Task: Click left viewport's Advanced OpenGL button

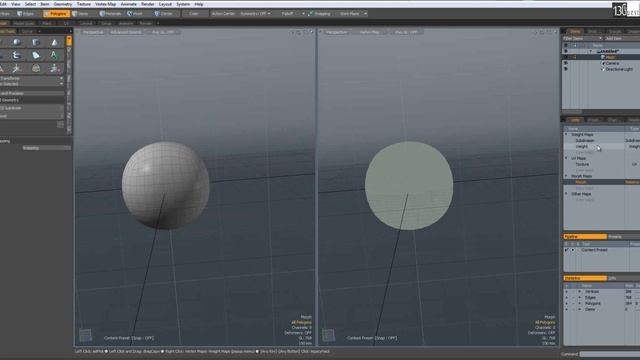Action: click(x=126, y=32)
